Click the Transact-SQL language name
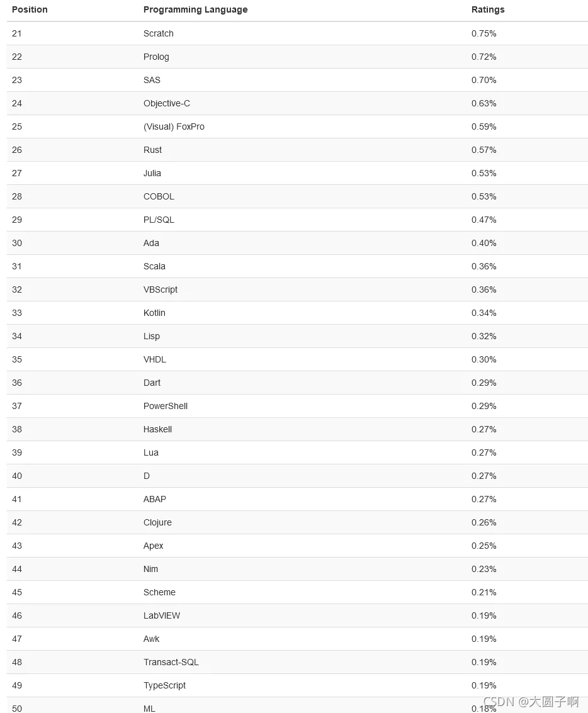Viewport: 588px width, 713px height. (171, 662)
